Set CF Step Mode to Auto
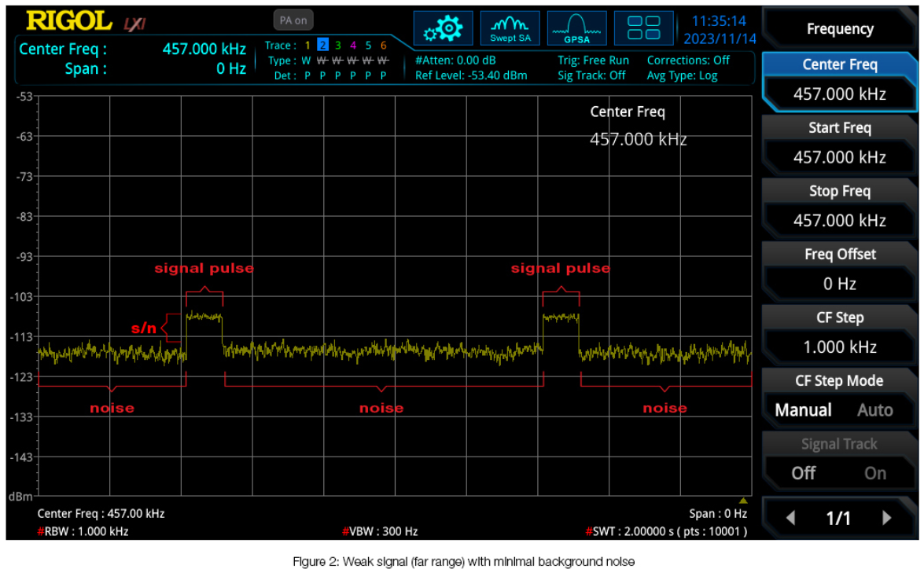 pyautogui.click(x=874, y=410)
